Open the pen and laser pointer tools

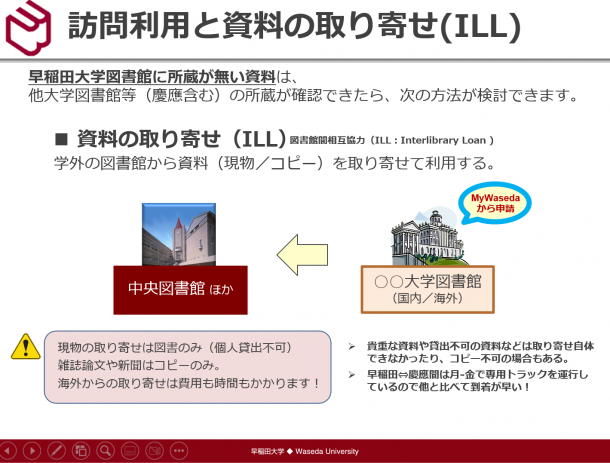(56, 451)
